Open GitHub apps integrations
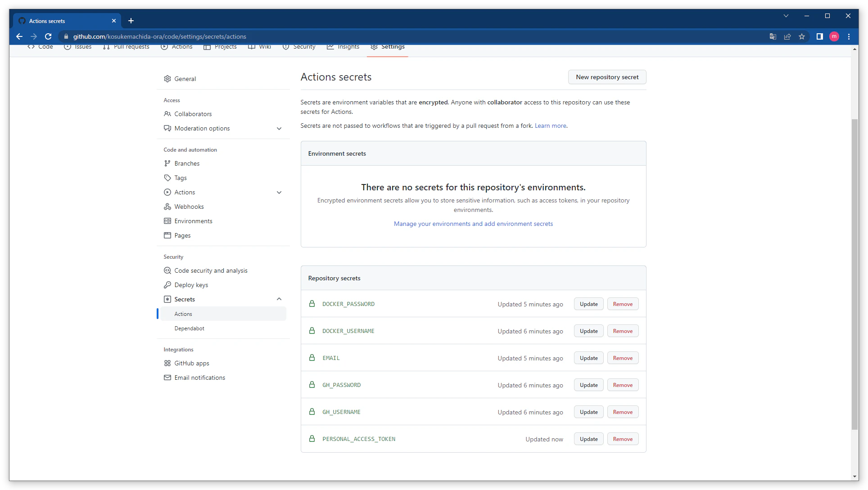868x490 pixels. click(192, 363)
